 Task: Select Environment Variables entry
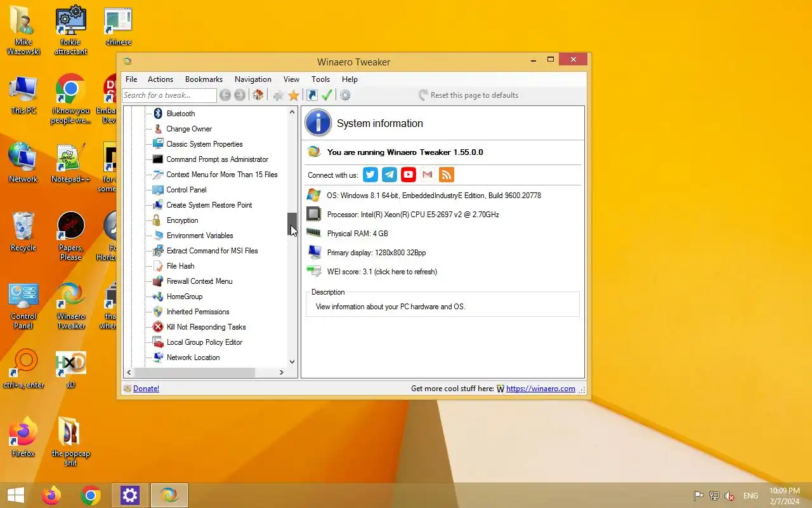pyautogui.click(x=200, y=236)
